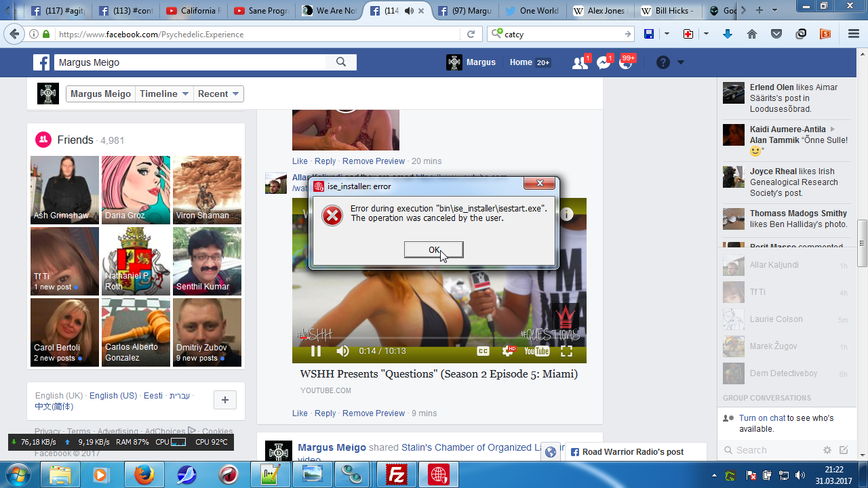Image resolution: width=868 pixels, height=488 pixels.
Task: Open the Messenger messages icon
Action: tap(604, 62)
